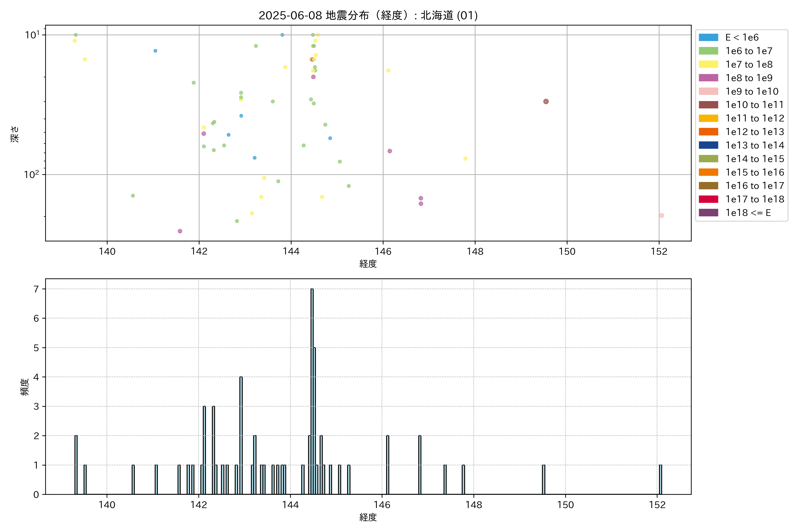Click the blue 'E < 1e6' legend swatch
This screenshot has height=532, width=798.
[708, 37]
